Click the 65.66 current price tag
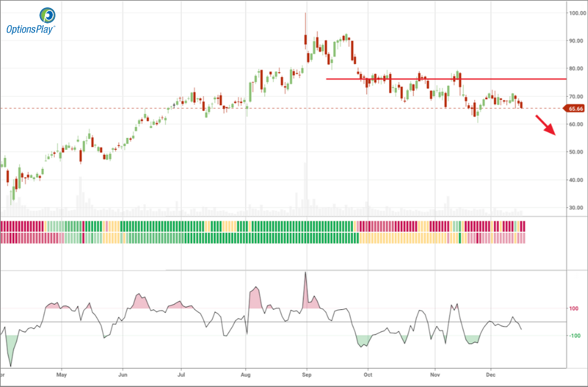This screenshot has height=387, width=588. click(574, 108)
